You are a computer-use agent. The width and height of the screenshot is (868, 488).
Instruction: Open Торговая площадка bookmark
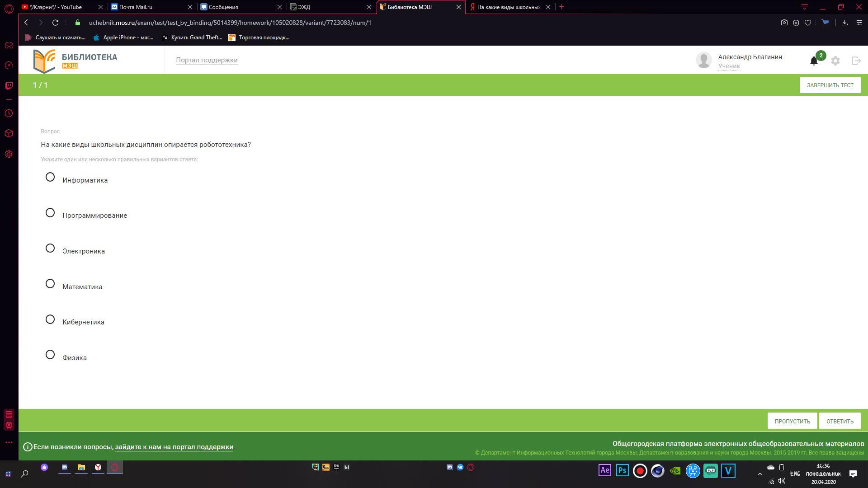[259, 38]
